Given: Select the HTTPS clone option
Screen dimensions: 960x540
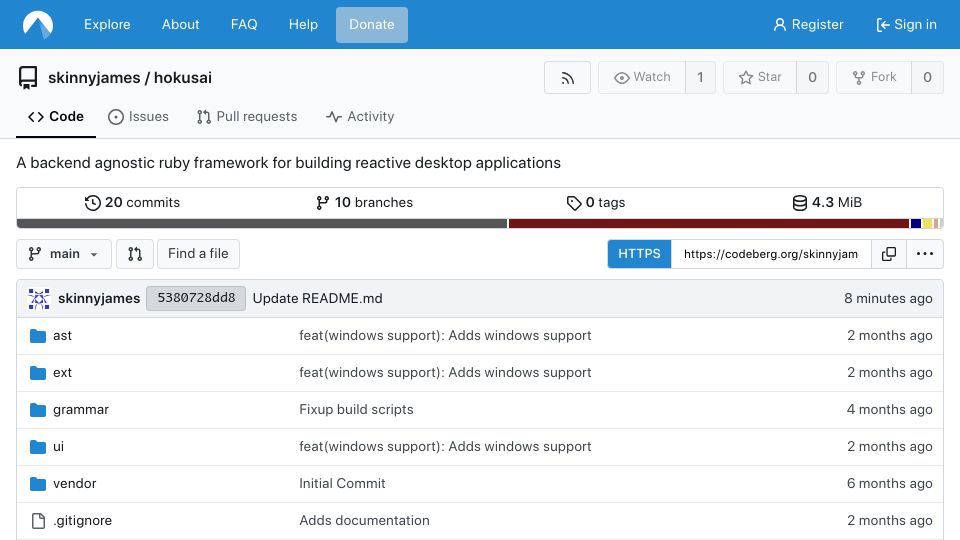Looking at the screenshot, I should 639,254.
